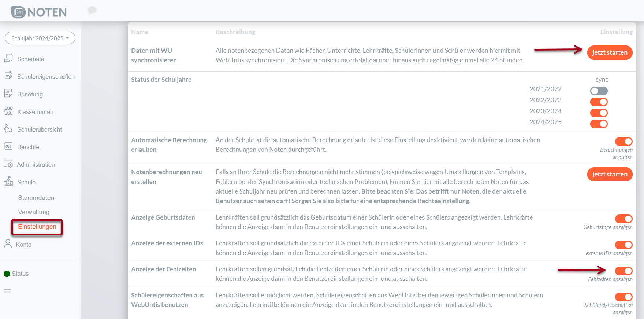The width and height of the screenshot is (644, 319).
Task: Open Berichte via its report icon
Action: (8, 146)
